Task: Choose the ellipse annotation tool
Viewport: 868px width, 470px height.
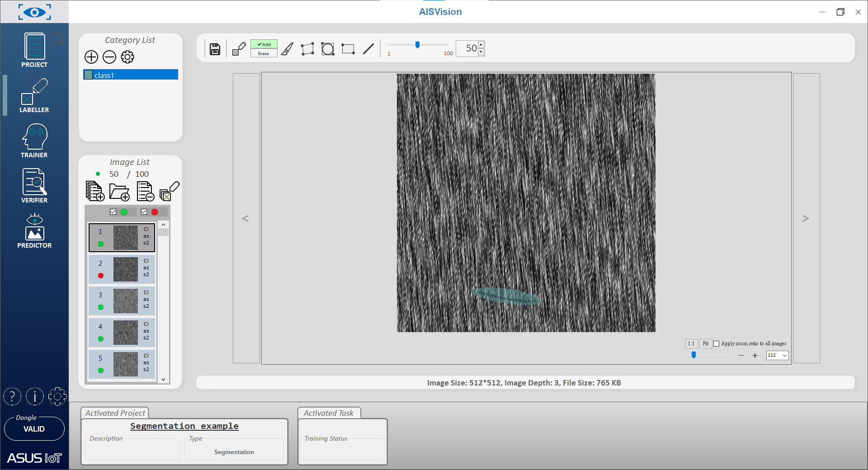Action: point(327,49)
